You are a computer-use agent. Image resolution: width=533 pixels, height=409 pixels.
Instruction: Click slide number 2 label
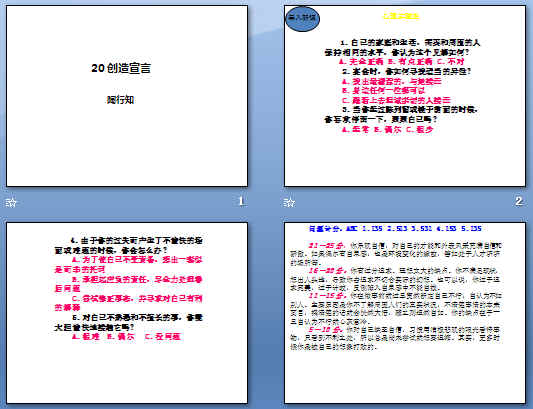(x=519, y=202)
